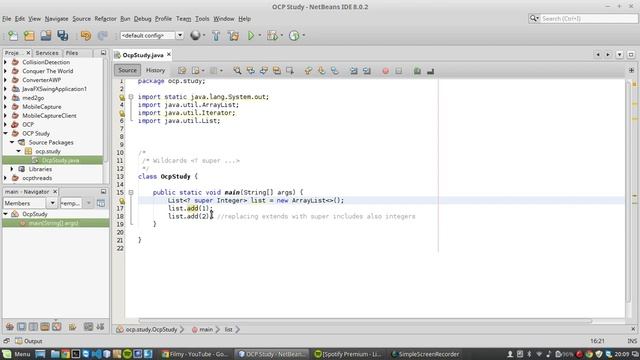Click the New Project toolbar icon
Screen dimensions: 640x360
(x=29, y=36)
